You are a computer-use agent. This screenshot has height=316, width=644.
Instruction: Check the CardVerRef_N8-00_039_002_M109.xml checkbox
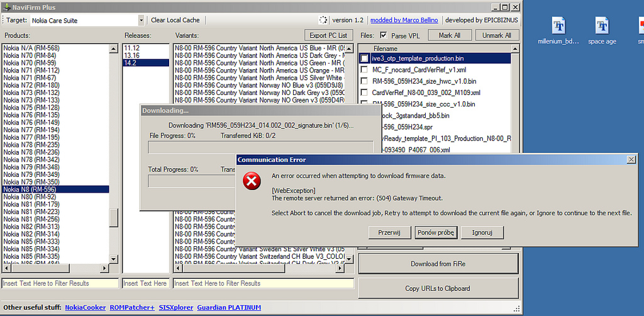[364, 93]
